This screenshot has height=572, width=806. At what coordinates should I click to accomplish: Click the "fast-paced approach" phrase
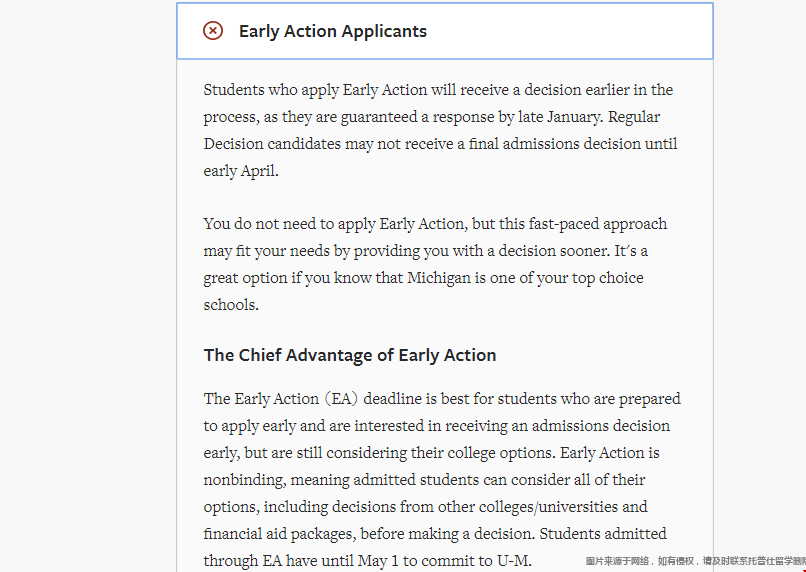coord(591,224)
